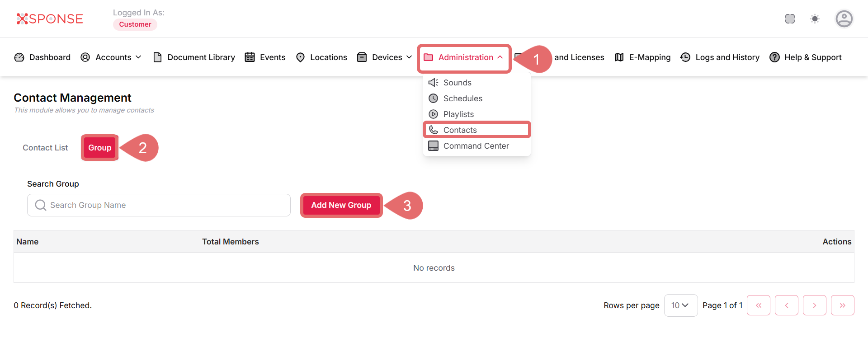Open the Dashboard page
The height and width of the screenshot is (347, 868).
click(42, 57)
